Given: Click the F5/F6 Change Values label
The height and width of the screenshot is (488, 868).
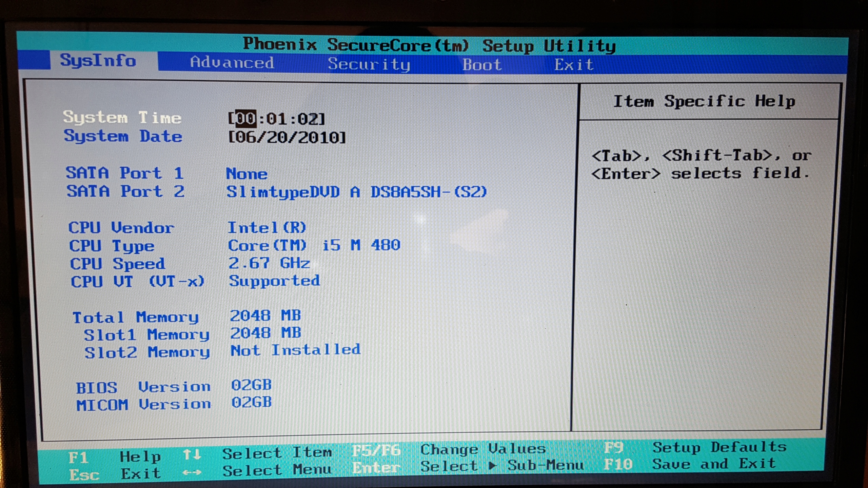Looking at the screenshot, I should (376, 451).
